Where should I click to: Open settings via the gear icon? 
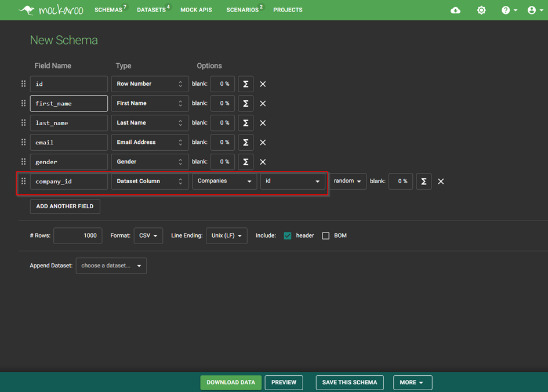pyautogui.click(x=481, y=10)
